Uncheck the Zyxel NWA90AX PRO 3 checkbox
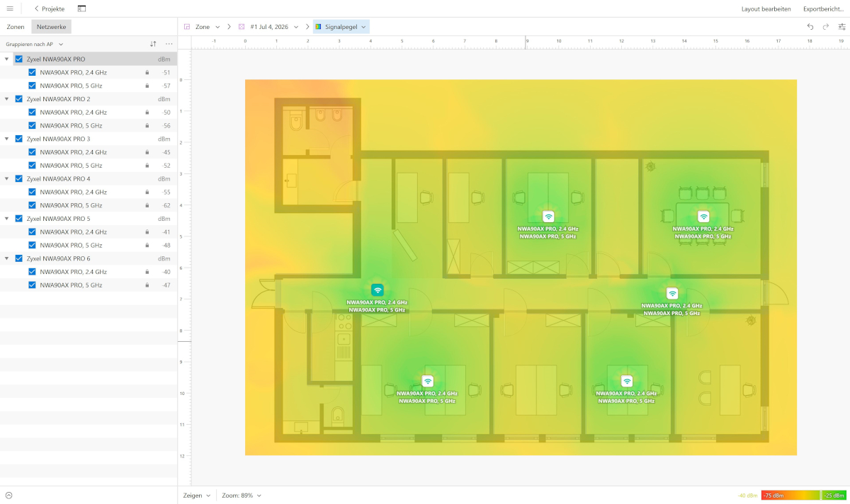 point(19,139)
